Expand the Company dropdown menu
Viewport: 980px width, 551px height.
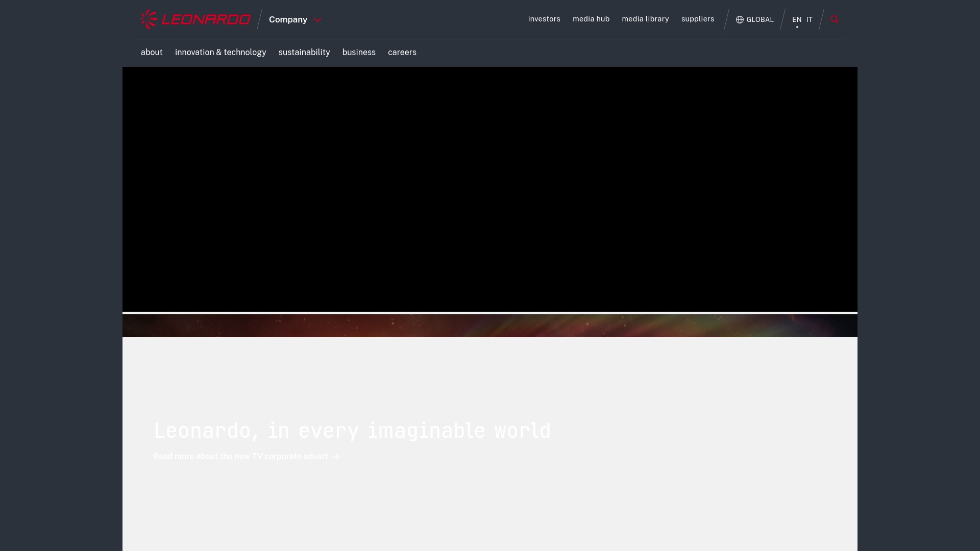point(295,19)
